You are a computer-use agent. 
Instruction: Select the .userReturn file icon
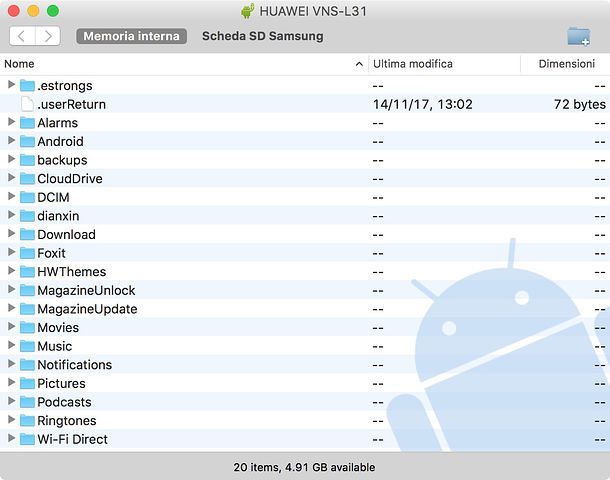click(x=27, y=104)
